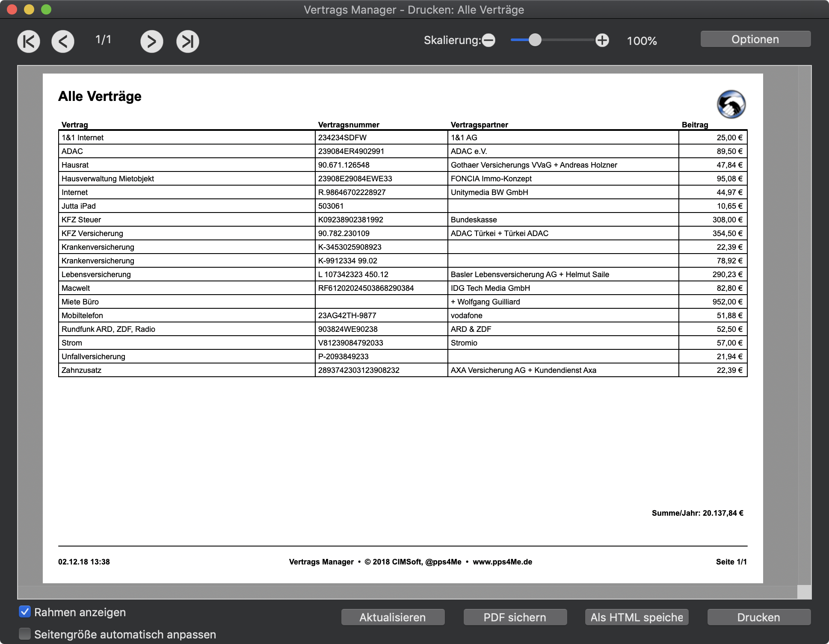Click Als HTML speichern button

[x=637, y=617]
